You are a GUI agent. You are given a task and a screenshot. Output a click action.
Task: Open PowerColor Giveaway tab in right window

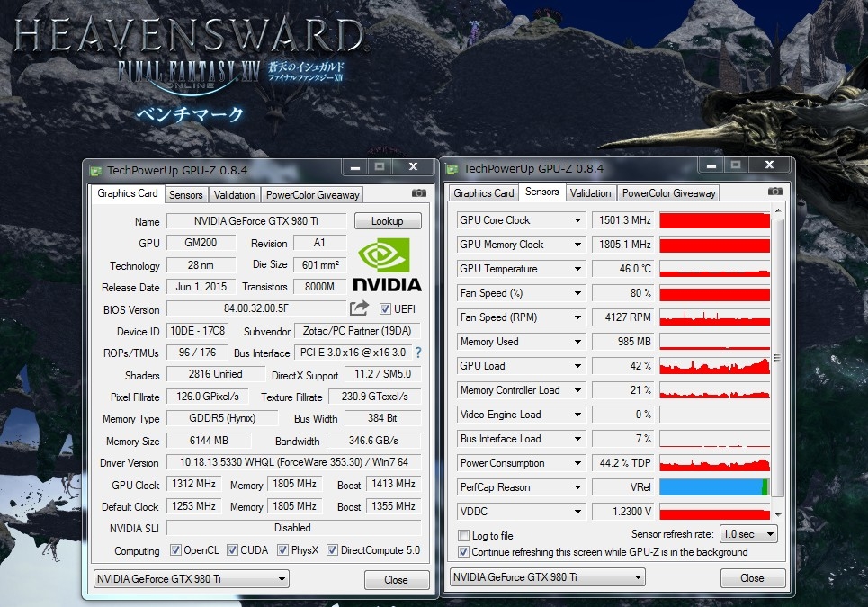[x=668, y=193]
